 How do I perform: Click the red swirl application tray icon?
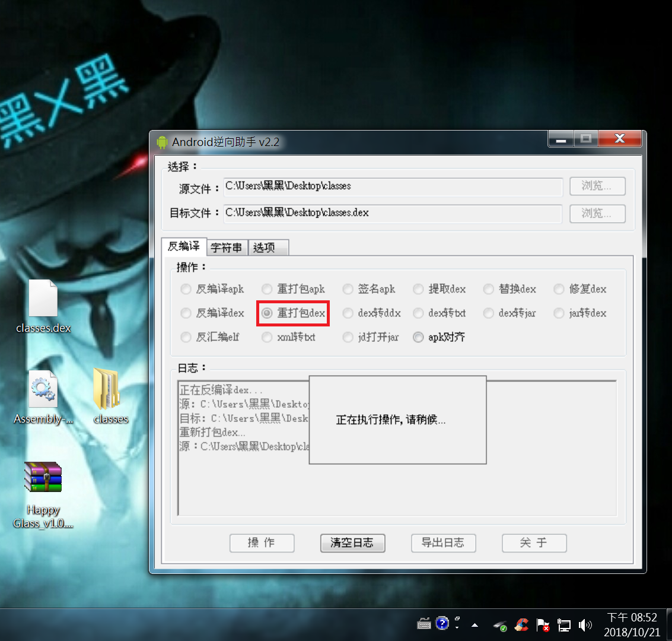[x=521, y=625]
